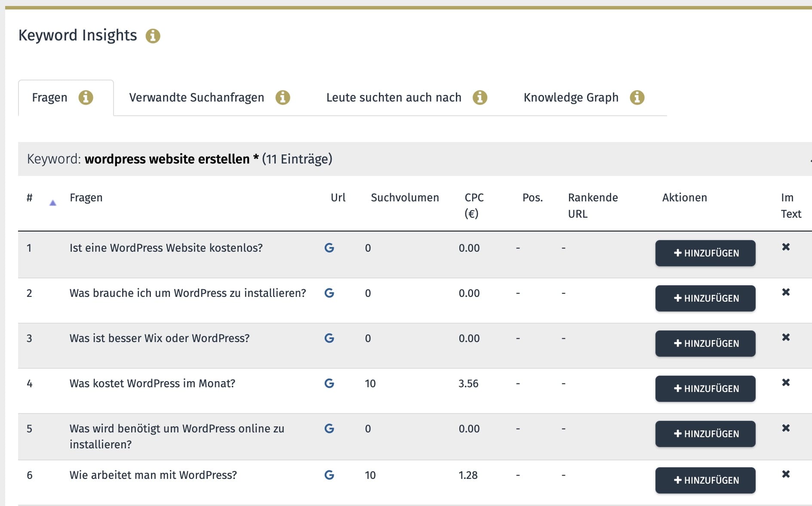812x506 pixels.
Task: Sort by Rankende URL column header
Action: [593, 206]
